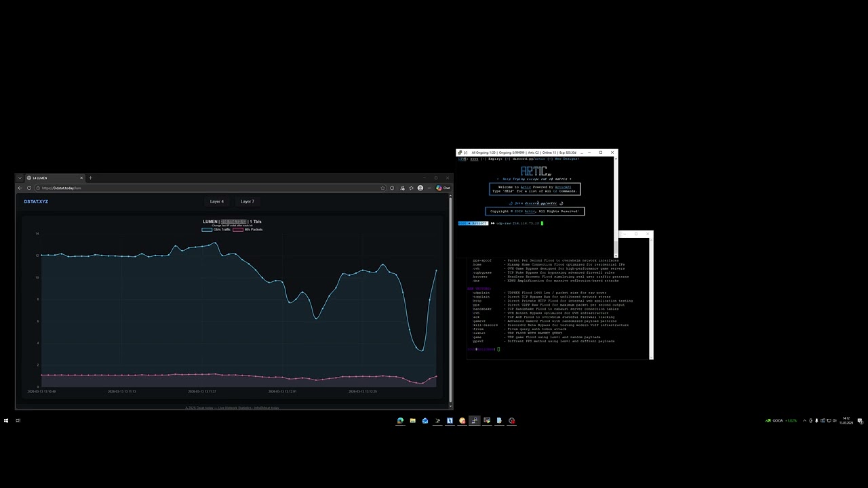The width and height of the screenshot is (868, 488).
Task: Maximize the Artic terminal window
Action: coord(600,152)
